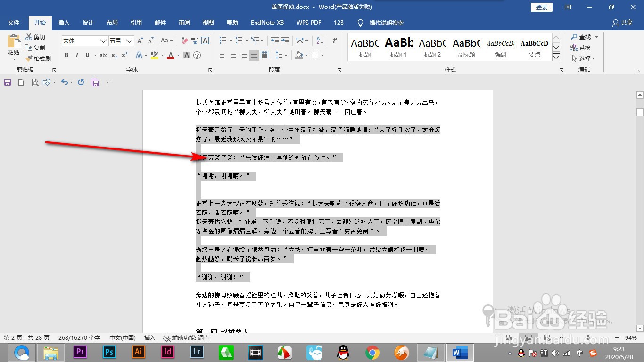The height and width of the screenshot is (362, 644).
Task: Switch to the 插入 ribbon tab
Action: point(64,22)
